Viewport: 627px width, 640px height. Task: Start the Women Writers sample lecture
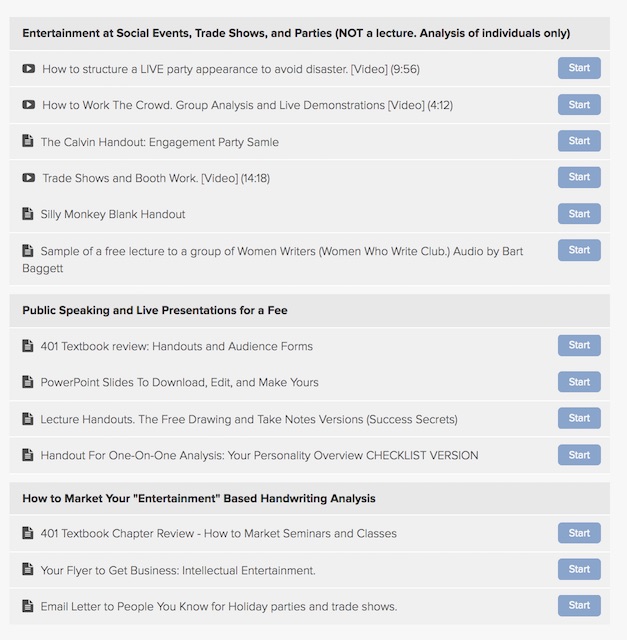pyautogui.click(x=579, y=250)
